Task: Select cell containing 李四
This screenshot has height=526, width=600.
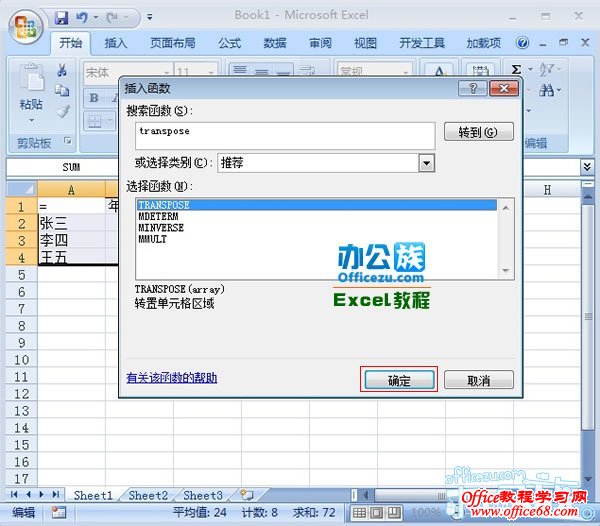Action: pyautogui.click(x=72, y=241)
